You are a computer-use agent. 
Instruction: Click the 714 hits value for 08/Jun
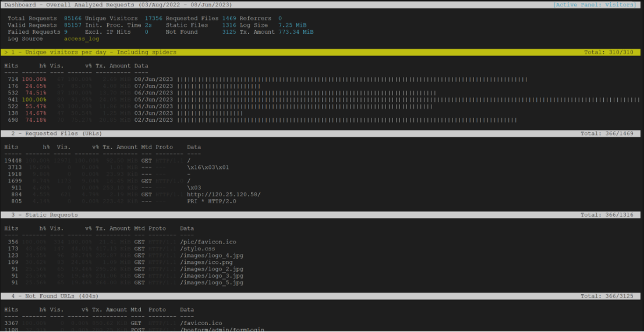[13, 79]
